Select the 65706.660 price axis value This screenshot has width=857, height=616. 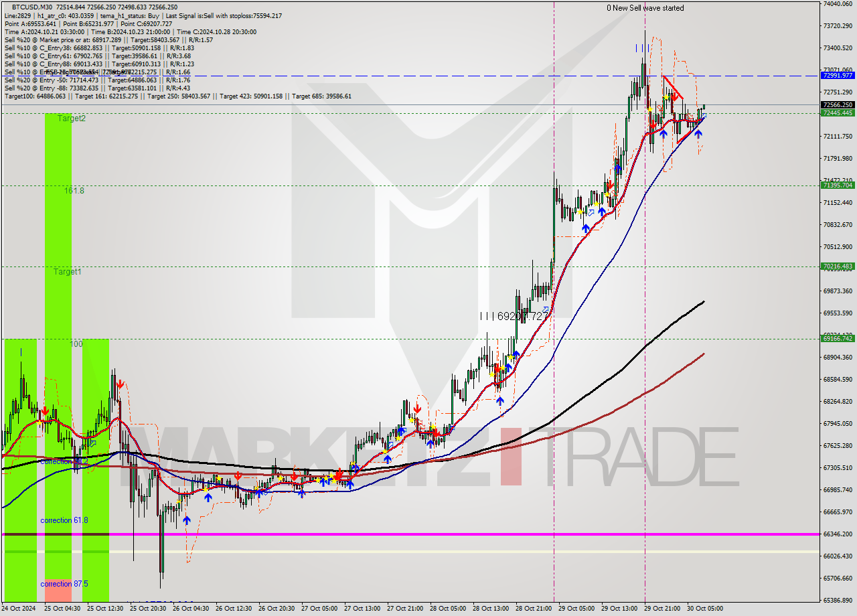pos(838,578)
